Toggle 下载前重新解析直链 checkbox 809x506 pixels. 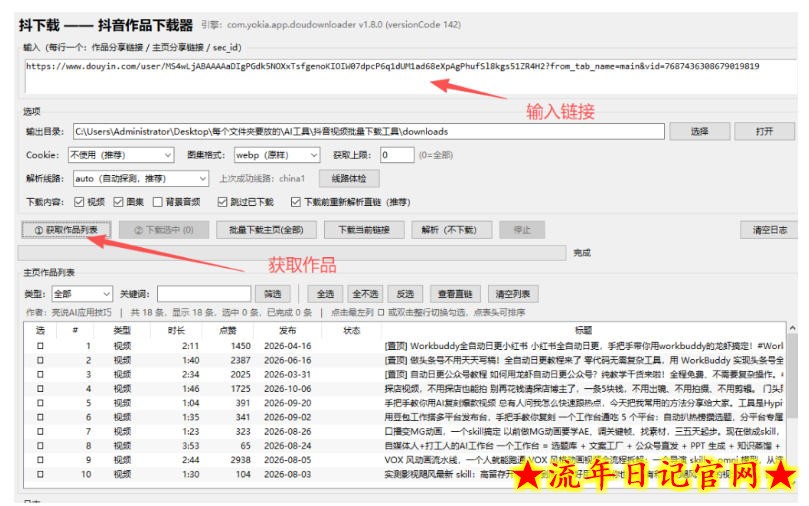(x=296, y=202)
